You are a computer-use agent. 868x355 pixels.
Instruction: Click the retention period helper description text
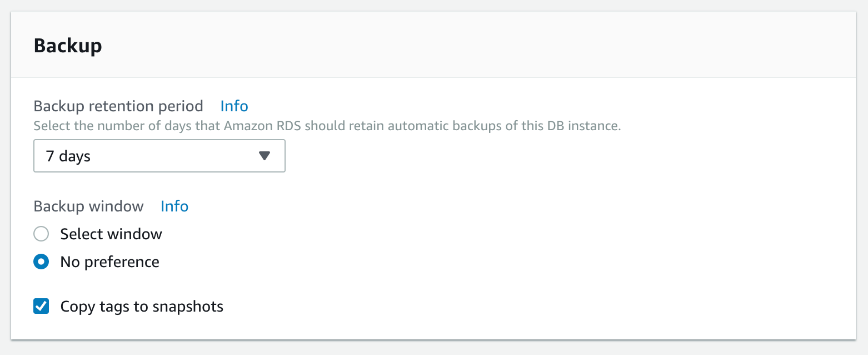point(328,126)
